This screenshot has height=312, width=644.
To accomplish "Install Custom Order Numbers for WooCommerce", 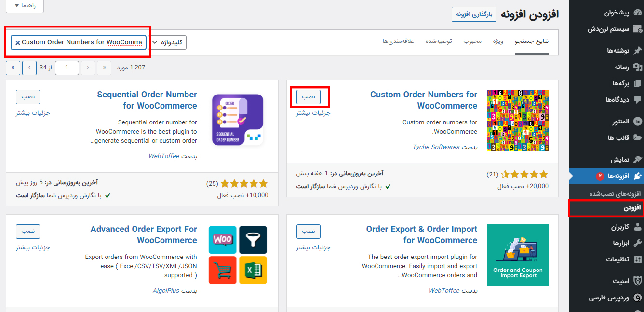I will pos(309,96).
